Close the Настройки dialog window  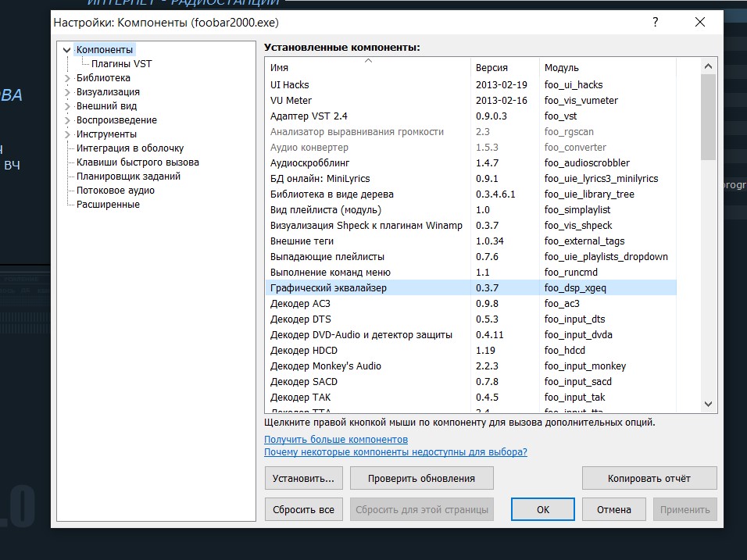(700, 22)
